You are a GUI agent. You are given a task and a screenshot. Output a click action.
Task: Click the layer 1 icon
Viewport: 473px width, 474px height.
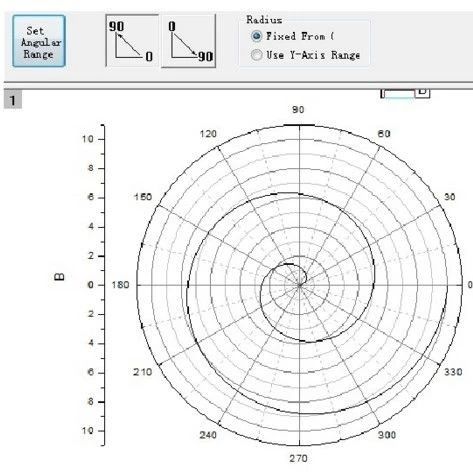(x=13, y=100)
